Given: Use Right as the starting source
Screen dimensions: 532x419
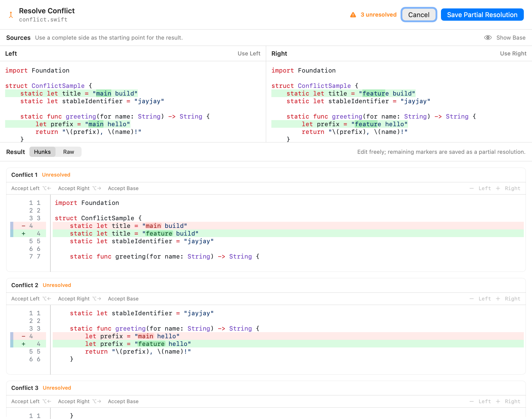Looking at the screenshot, I should tap(513, 53).
